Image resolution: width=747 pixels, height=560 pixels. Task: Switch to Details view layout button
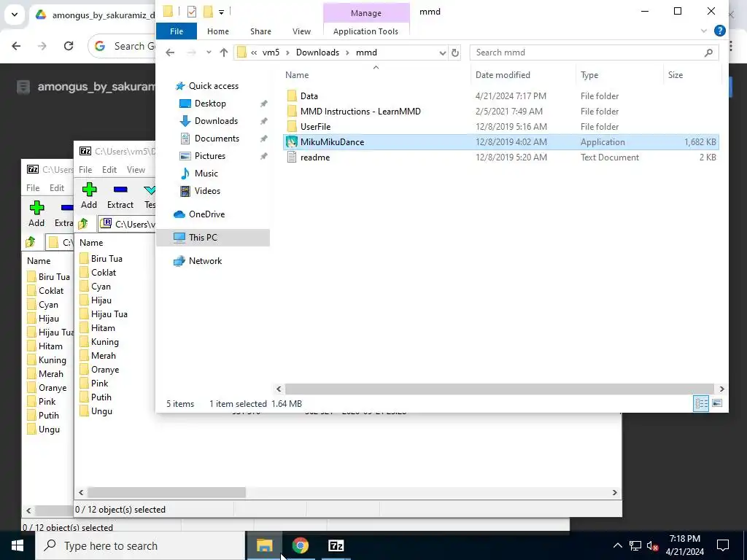701,404
